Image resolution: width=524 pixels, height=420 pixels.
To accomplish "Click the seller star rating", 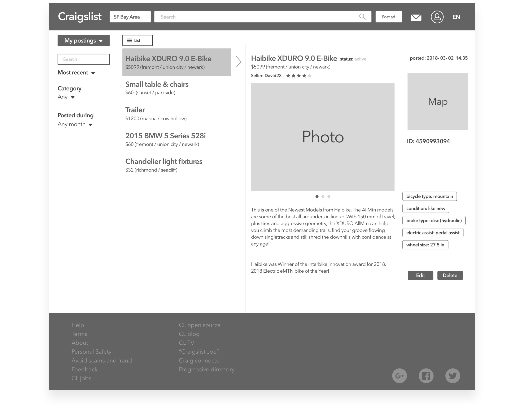I will (299, 76).
